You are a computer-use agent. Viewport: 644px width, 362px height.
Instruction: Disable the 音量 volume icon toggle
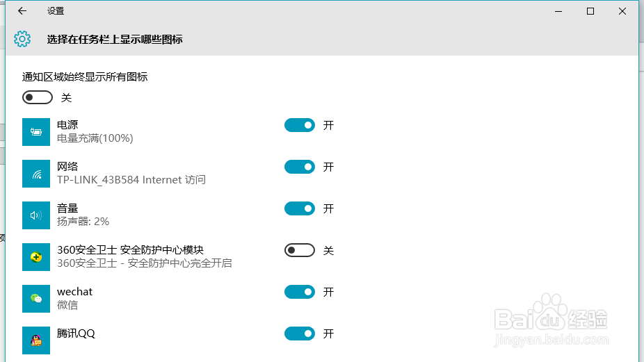(300, 208)
